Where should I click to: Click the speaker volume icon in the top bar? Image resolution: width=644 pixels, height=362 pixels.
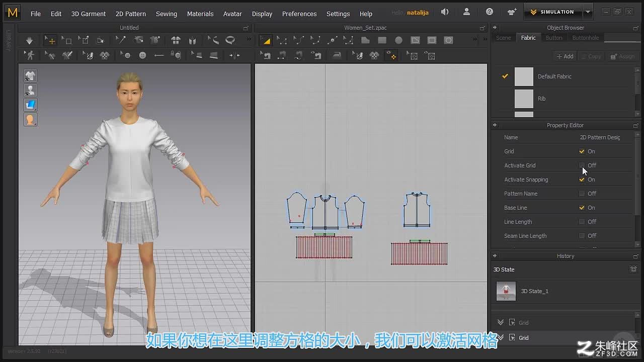click(445, 12)
